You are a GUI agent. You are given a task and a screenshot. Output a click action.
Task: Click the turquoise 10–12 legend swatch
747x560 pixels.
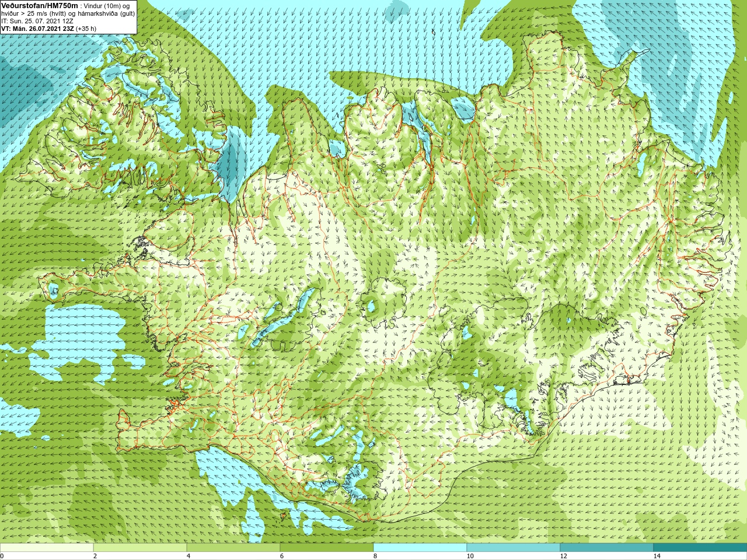(514, 548)
